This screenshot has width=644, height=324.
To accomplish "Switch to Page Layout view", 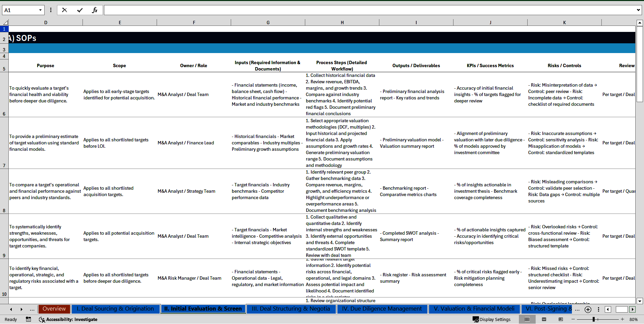I will click(544, 319).
